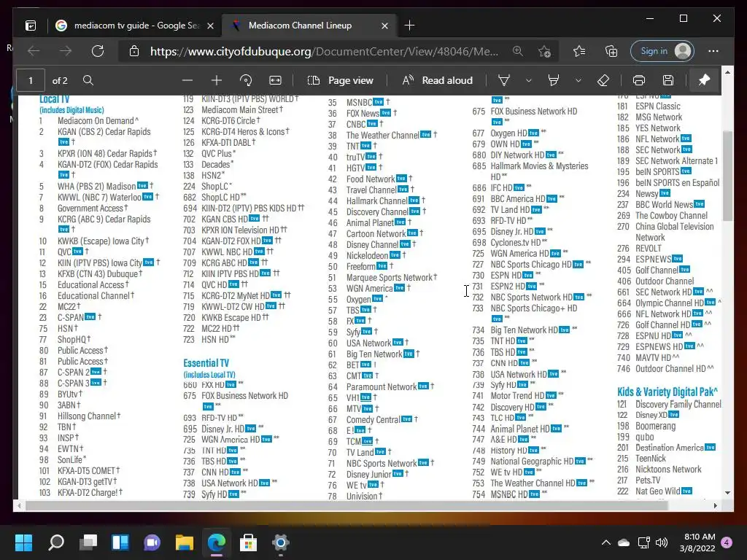
Task: Go forward to the next page
Action: 66,51
